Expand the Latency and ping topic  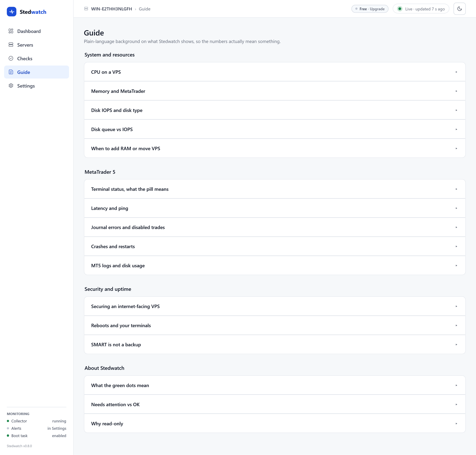[x=275, y=208]
